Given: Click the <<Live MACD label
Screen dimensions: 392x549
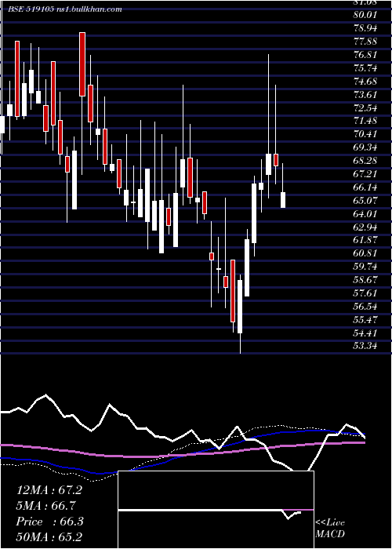Looking at the screenshot, I should [330, 529].
